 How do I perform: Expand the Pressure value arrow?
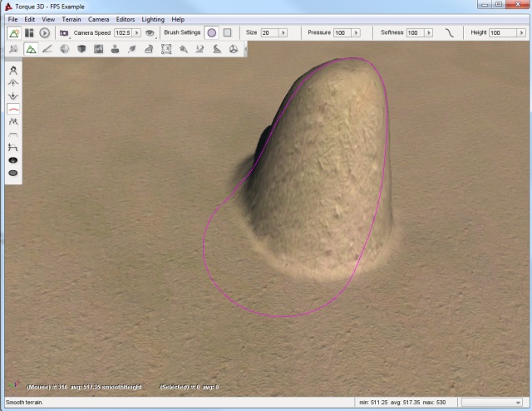pyautogui.click(x=354, y=32)
